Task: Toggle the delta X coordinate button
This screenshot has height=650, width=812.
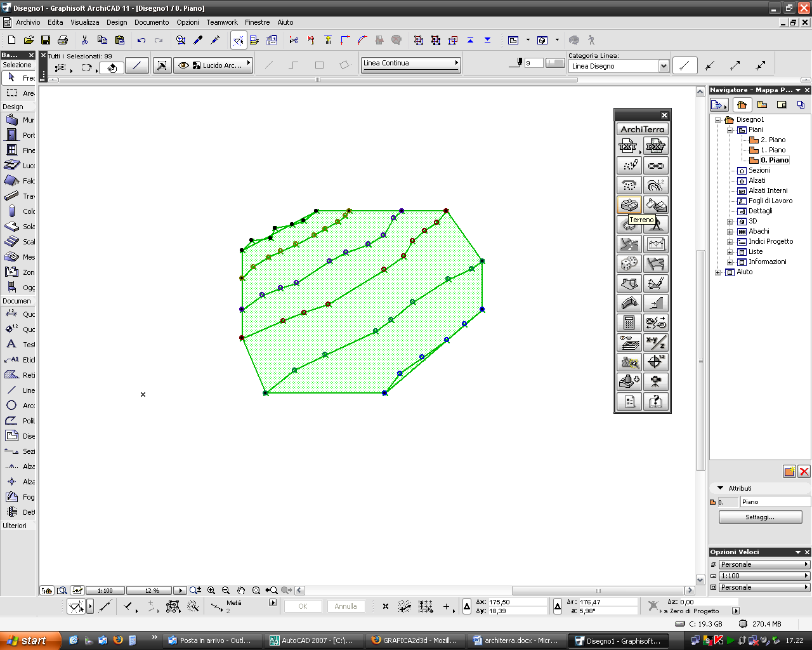Action: point(467,606)
